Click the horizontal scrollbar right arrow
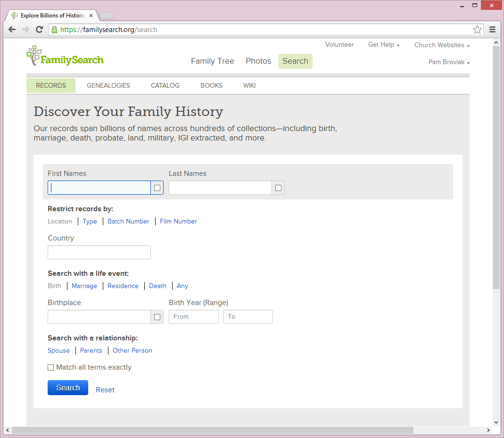Viewport: 504px width, 438px height. 488,430
